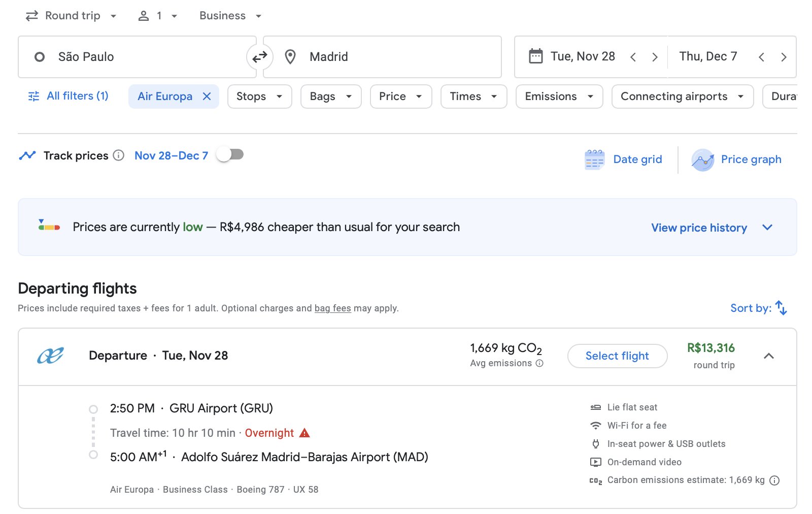Click the in-seat power plug icon
The image size is (812, 514).
click(595, 444)
